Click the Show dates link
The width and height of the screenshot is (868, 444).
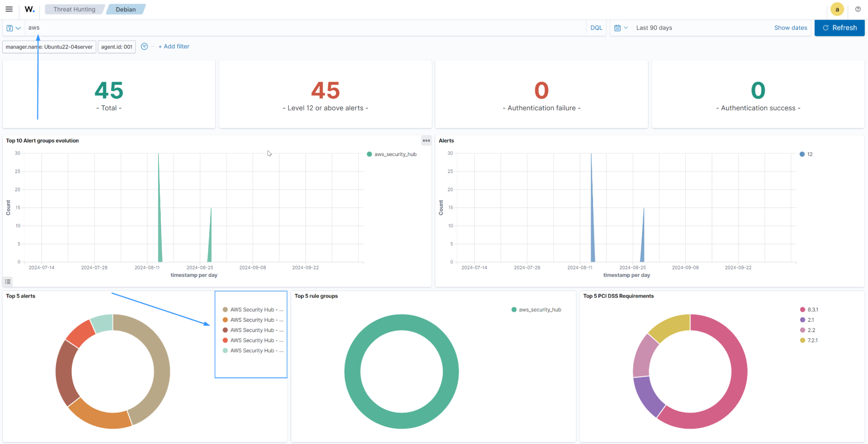click(790, 28)
